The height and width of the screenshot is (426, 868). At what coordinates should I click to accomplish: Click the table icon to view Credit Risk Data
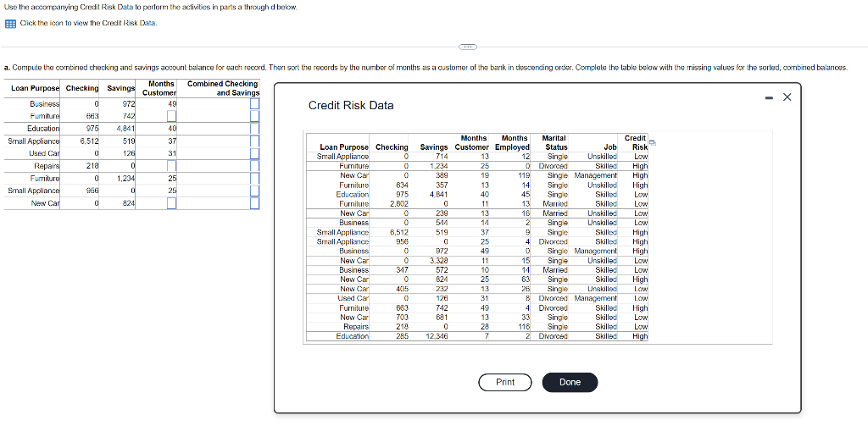click(10, 24)
